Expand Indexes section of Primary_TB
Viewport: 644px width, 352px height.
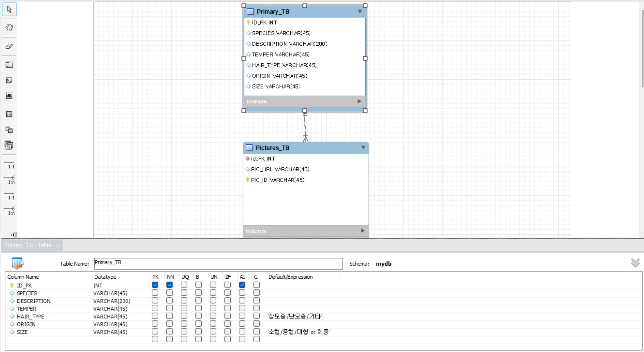click(359, 101)
